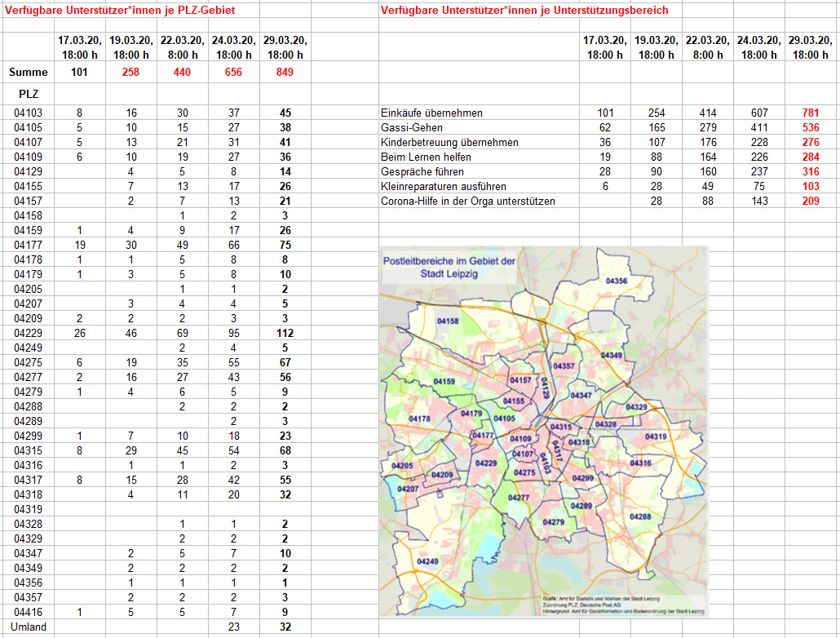This screenshot has width=840, height=638.
Task: Select the bold value 112 in the table
Action: tap(285, 334)
